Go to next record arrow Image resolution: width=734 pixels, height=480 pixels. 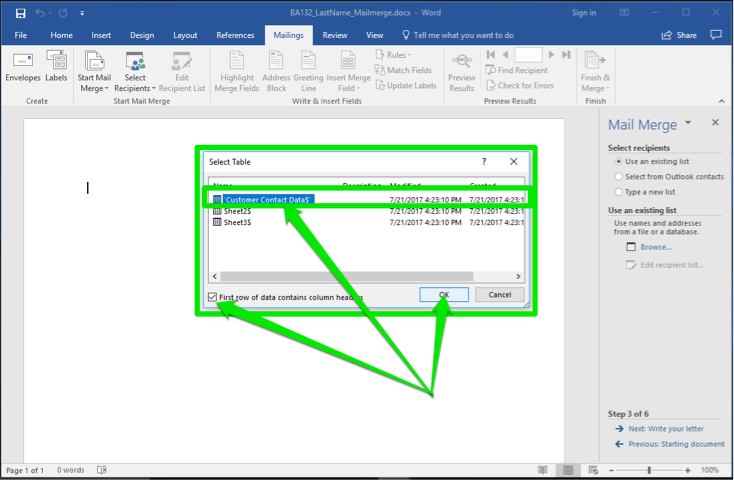pos(551,55)
